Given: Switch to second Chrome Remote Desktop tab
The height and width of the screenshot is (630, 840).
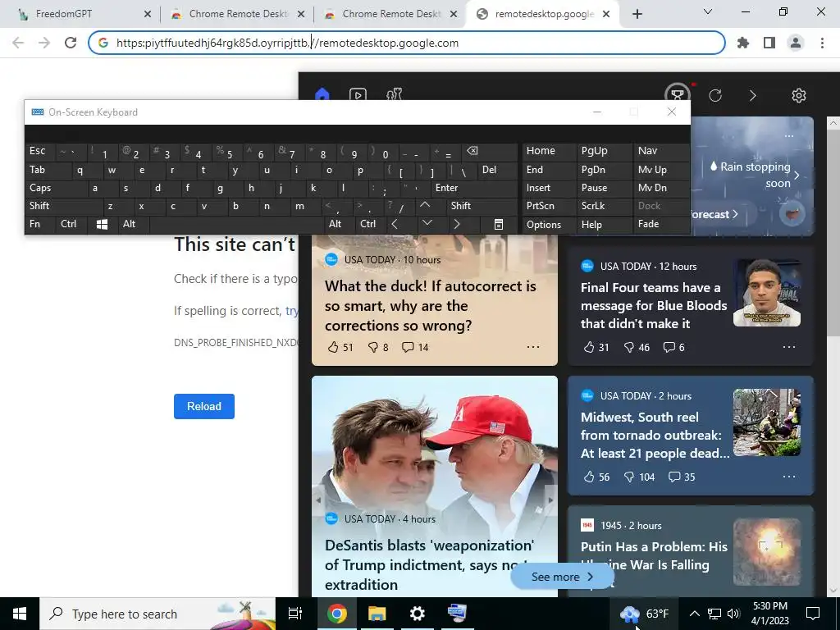Looking at the screenshot, I should [392, 14].
